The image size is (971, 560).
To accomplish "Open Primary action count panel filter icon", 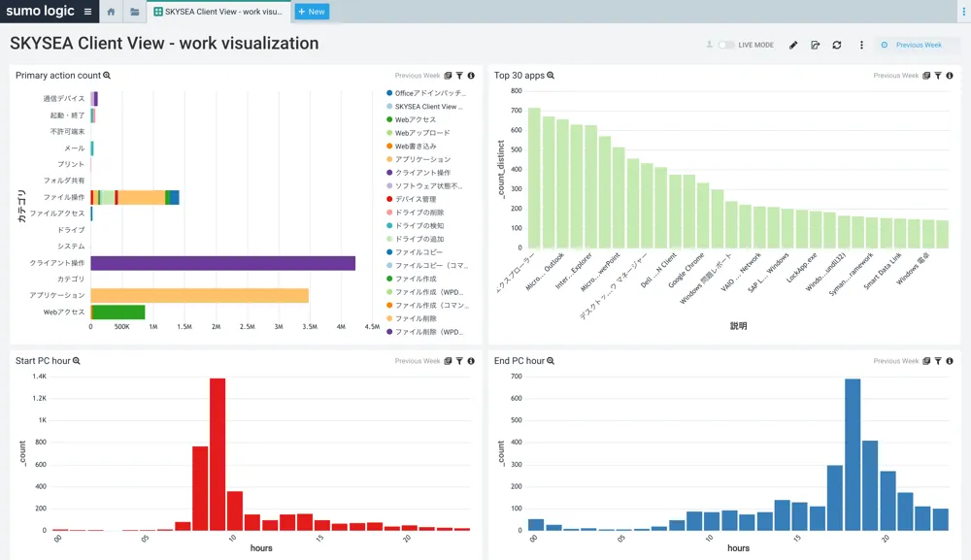I will click(x=459, y=76).
